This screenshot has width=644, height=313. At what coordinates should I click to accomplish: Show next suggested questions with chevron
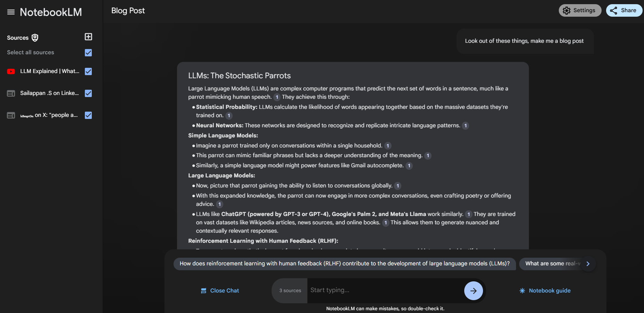point(588,264)
